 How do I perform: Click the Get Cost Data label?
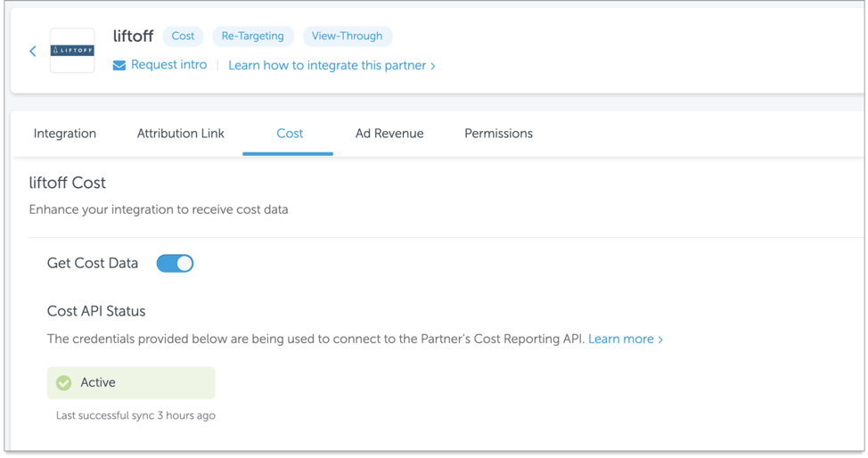click(x=93, y=263)
